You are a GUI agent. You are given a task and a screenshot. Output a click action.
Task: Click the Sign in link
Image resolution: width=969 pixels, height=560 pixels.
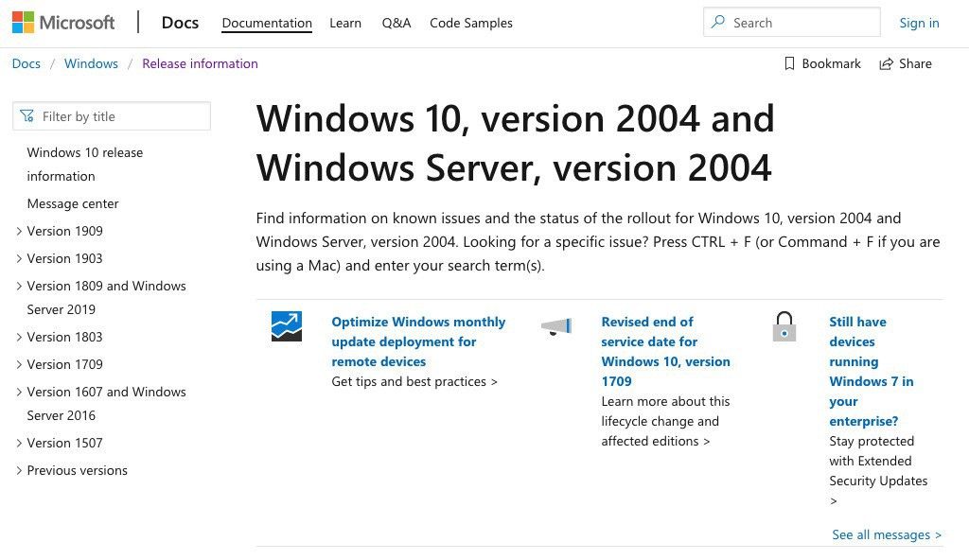(919, 23)
